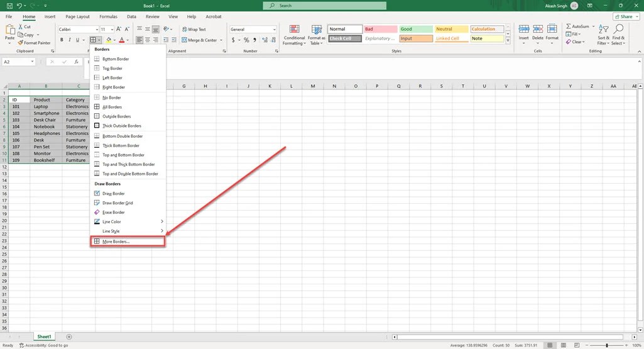
Task: Click the Percent Style icon
Action: 246,40
